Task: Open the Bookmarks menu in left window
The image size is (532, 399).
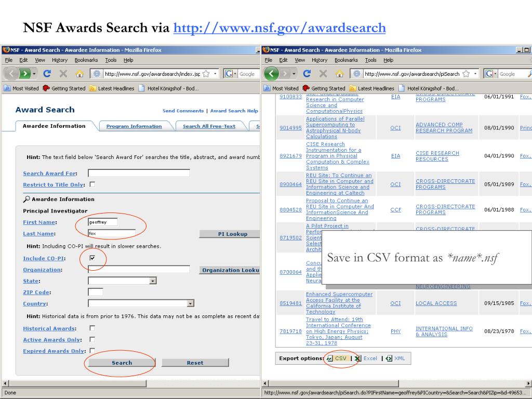Action: (x=86, y=60)
